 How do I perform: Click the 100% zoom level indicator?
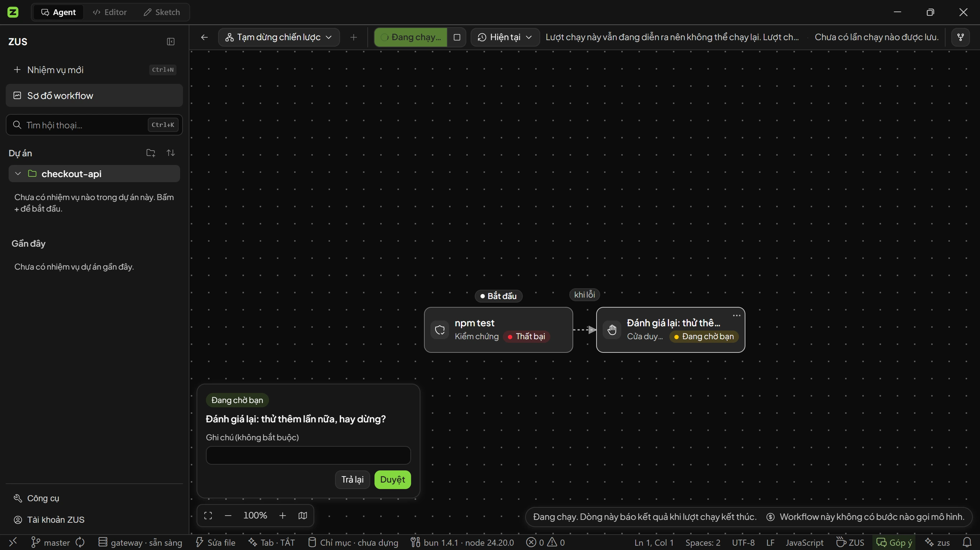coord(255,516)
